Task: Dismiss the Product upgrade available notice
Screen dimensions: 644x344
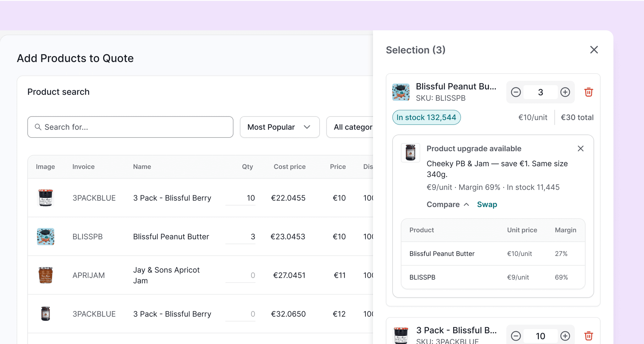Action: point(580,149)
